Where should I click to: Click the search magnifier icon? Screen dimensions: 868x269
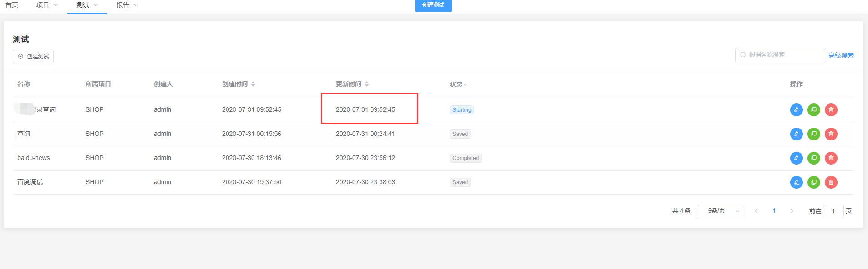click(x=743, y=55)
